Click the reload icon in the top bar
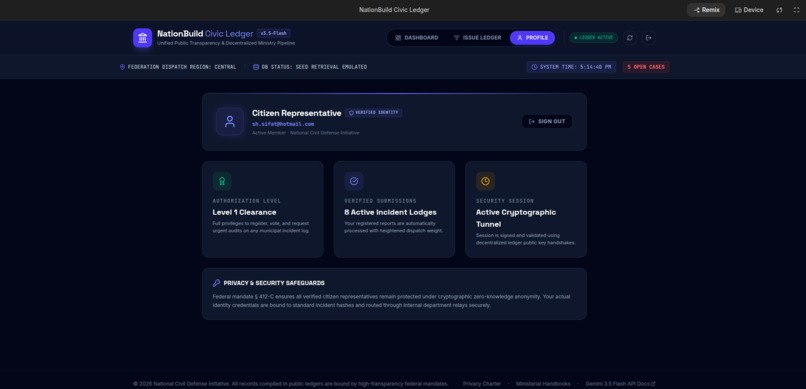806x389 pixels. [x=779, y=10]
